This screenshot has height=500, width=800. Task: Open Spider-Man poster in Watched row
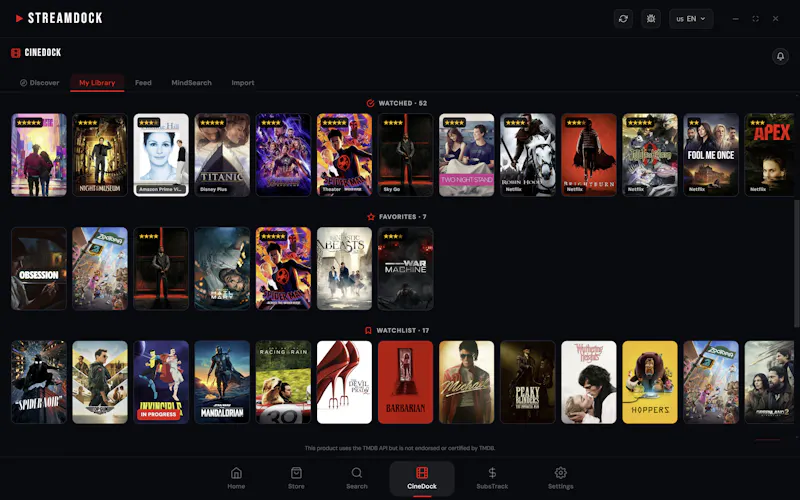[344, 155]
